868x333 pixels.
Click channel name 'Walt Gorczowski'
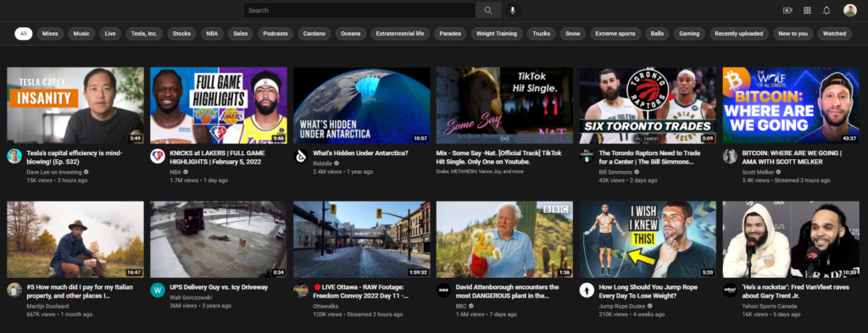coord(192,297)
